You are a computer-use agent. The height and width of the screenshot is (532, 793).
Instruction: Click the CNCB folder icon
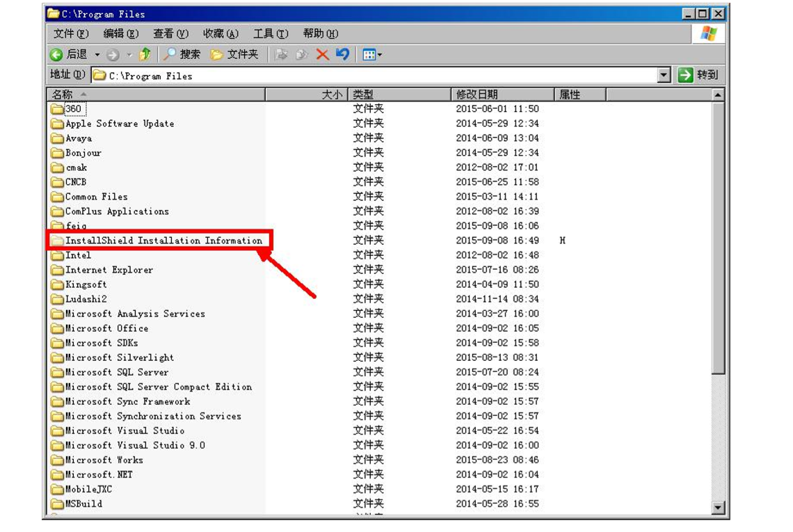(57, 182)
